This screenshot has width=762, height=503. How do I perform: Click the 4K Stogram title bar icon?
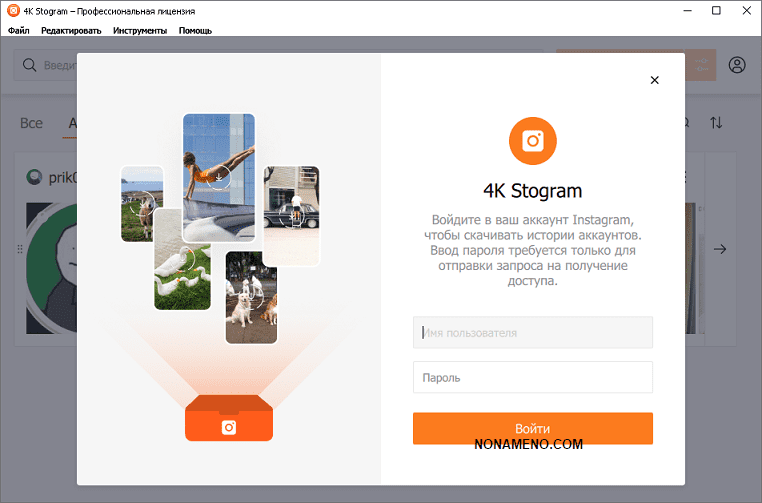13,10
